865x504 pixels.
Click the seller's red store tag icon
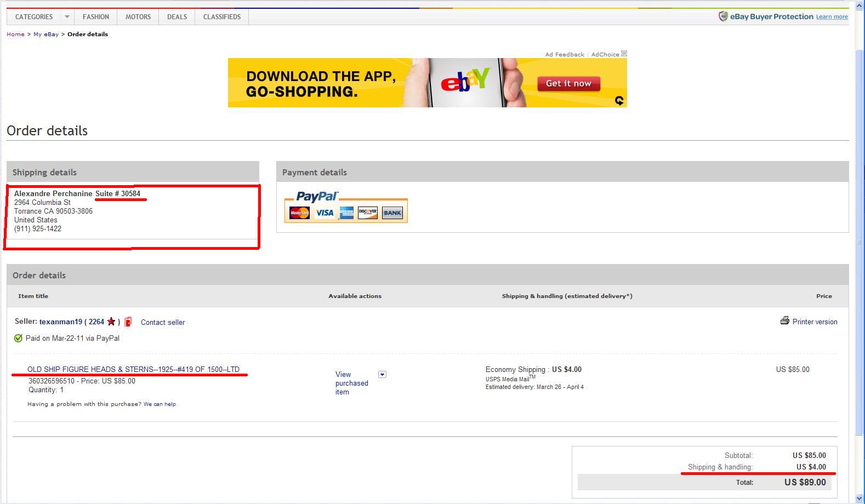[x=128, y=322]
